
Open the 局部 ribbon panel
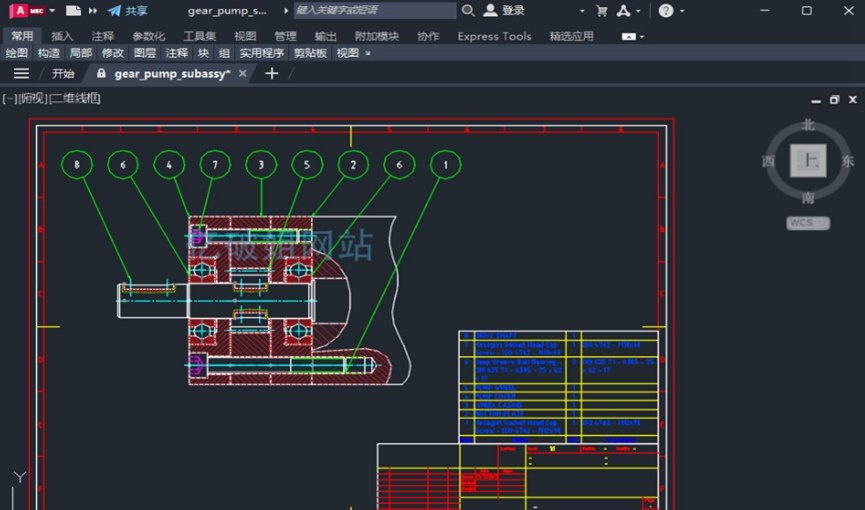pos(81,53)
